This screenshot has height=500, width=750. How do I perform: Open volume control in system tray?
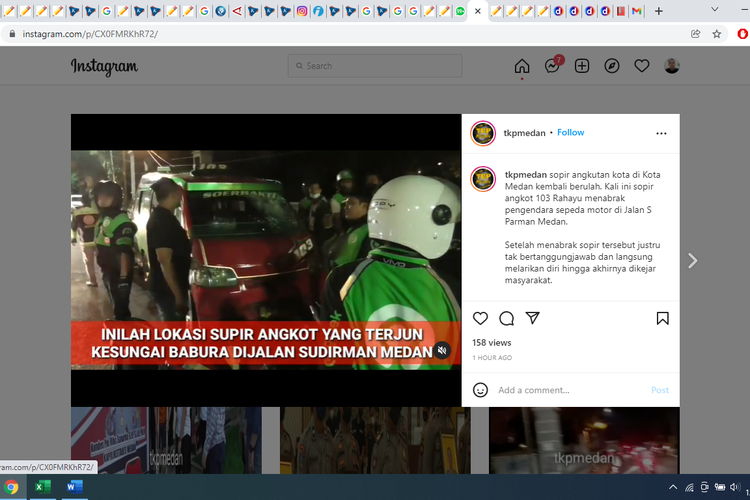[735, 487]
